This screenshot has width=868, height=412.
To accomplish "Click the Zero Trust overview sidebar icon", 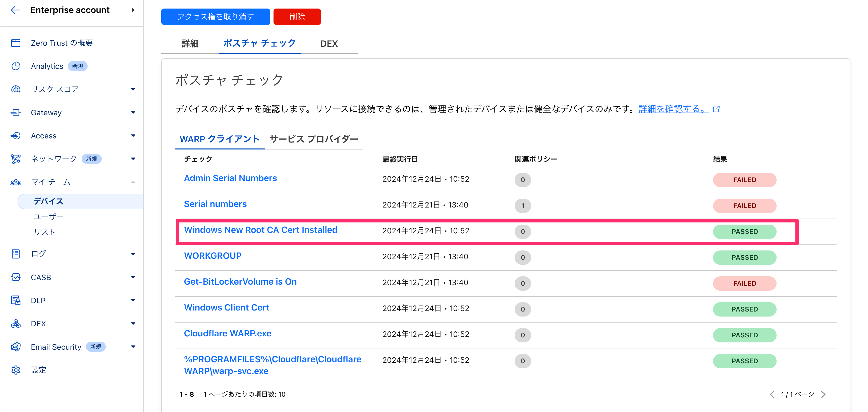I will tap(16, 43).
